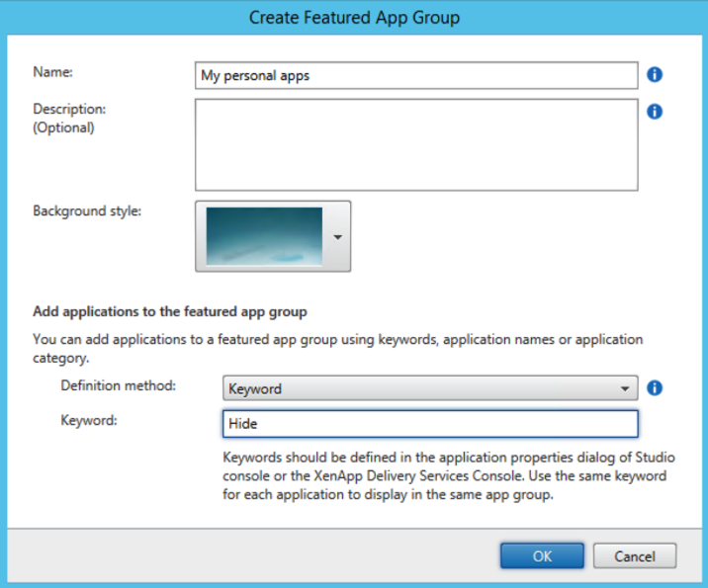Image resolution: width=708 pixels, height=588 pixels.
Task: Click the info icon beside the Name field
Action: (x=655, y=74)
